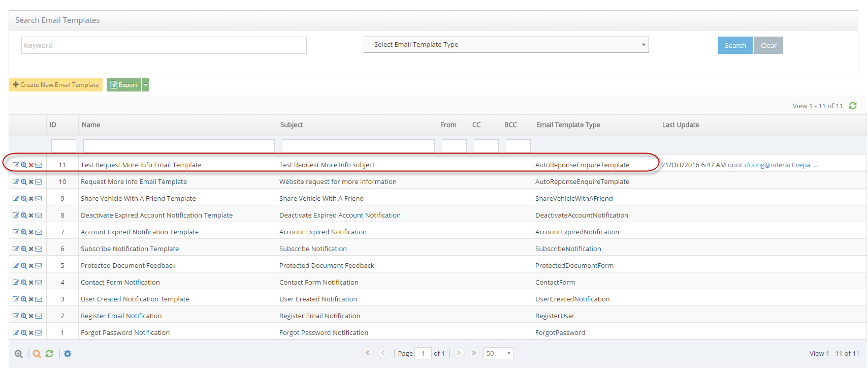868x369 pixels.
Task: Open rows-per-page dropdown showing 50
Action: [x=498, y=353]
